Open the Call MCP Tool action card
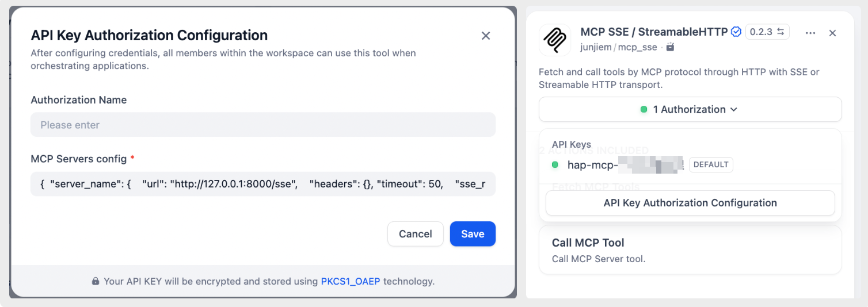The width and height of the screenshot is (868, 307). point(690,250)
